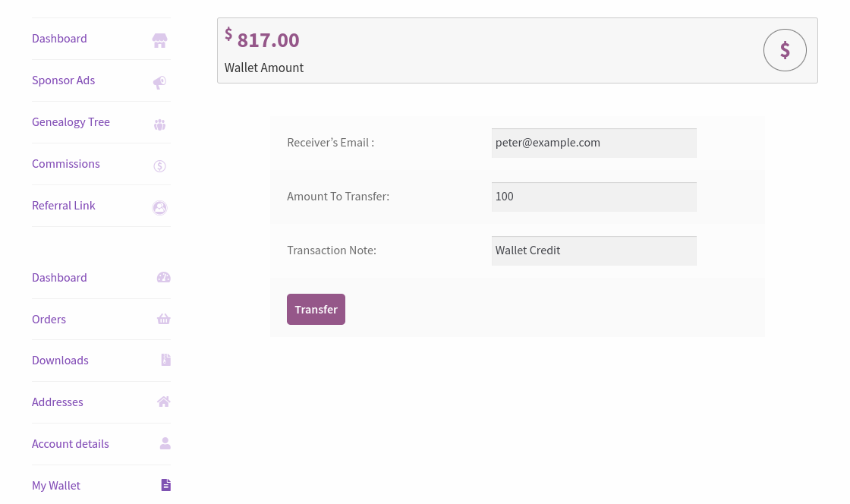Click the Receiver's Email input field
The image size is (850, 504).
594,143
